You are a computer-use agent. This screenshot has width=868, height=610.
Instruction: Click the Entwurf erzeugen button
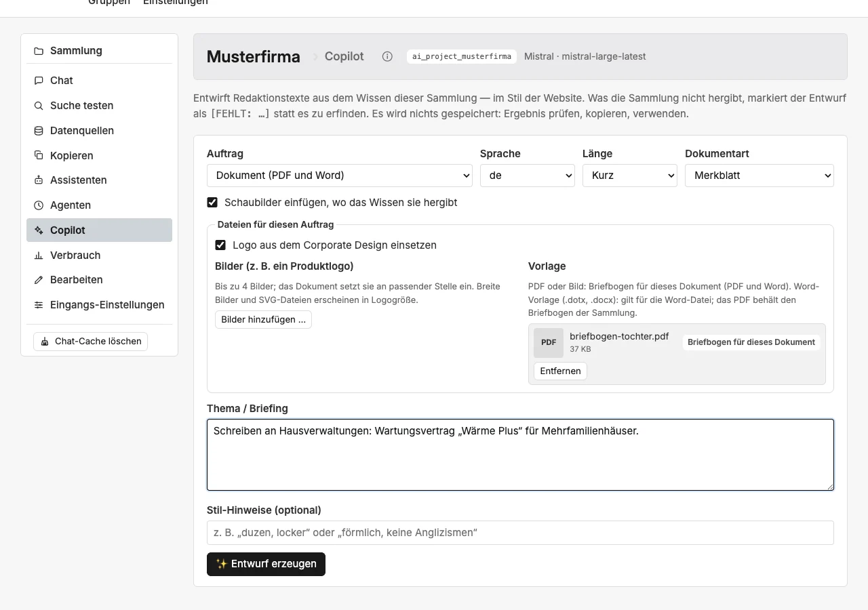coord(266,565)
